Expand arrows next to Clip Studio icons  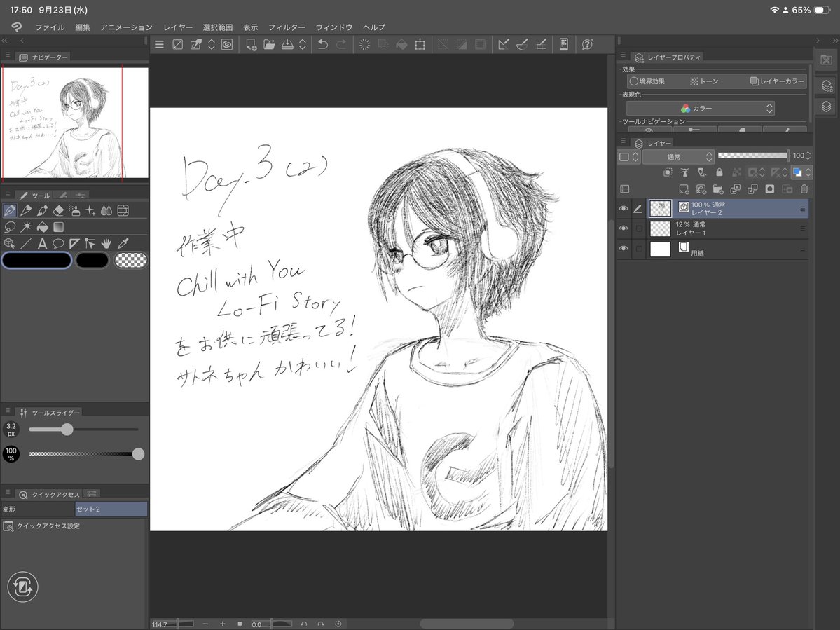[x=212, y=44]
